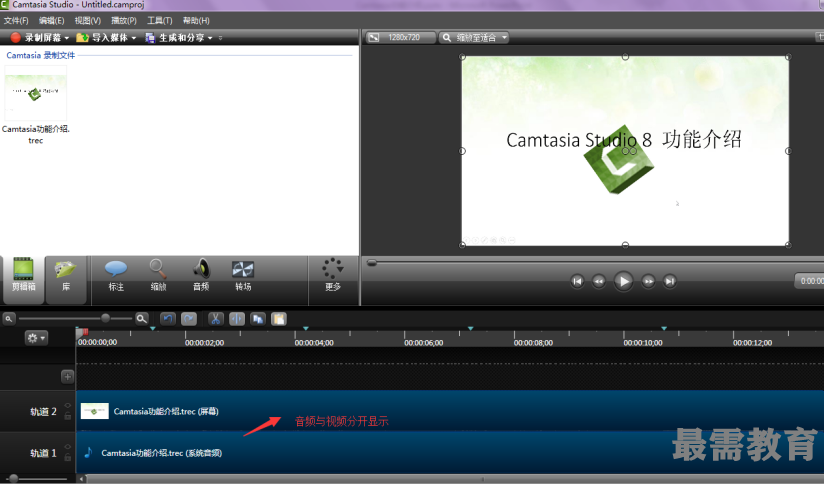Viewport: 824px width, 484px height.
Task: Toggle the lock on 轨道 2
Action: click(x=67, y=416)
